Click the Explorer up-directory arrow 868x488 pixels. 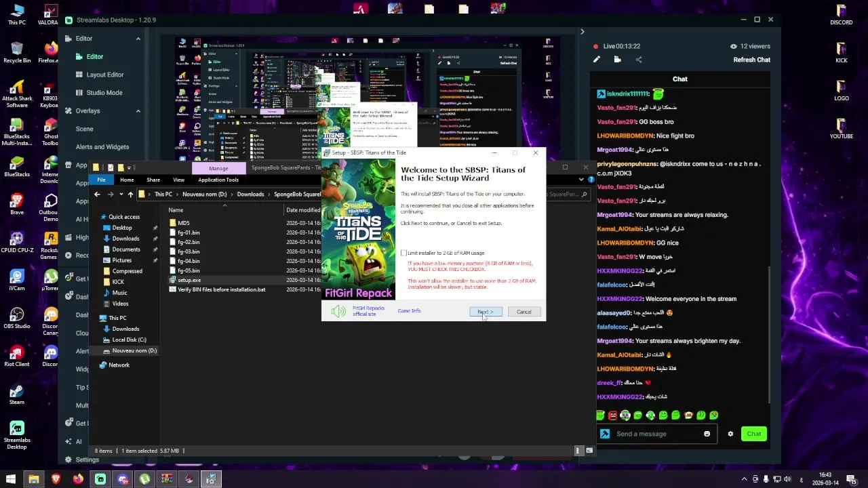pyautogui.click(x=130, y=195)
